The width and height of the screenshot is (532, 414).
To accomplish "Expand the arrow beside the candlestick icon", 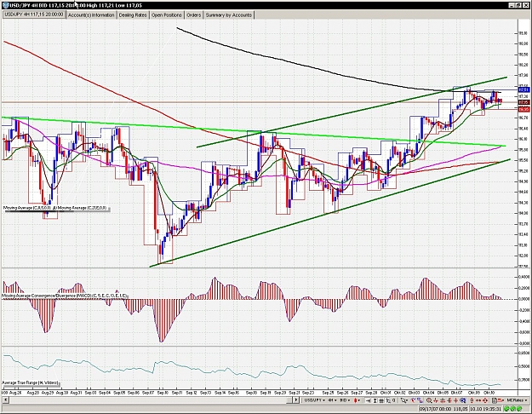I will pyautogui.click(x=359, y=400).
